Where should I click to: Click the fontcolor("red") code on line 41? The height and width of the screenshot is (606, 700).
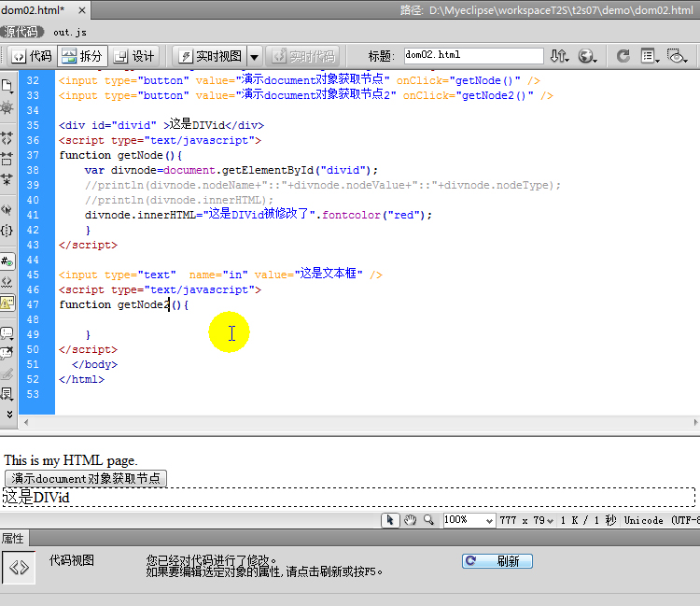[373, 215]
